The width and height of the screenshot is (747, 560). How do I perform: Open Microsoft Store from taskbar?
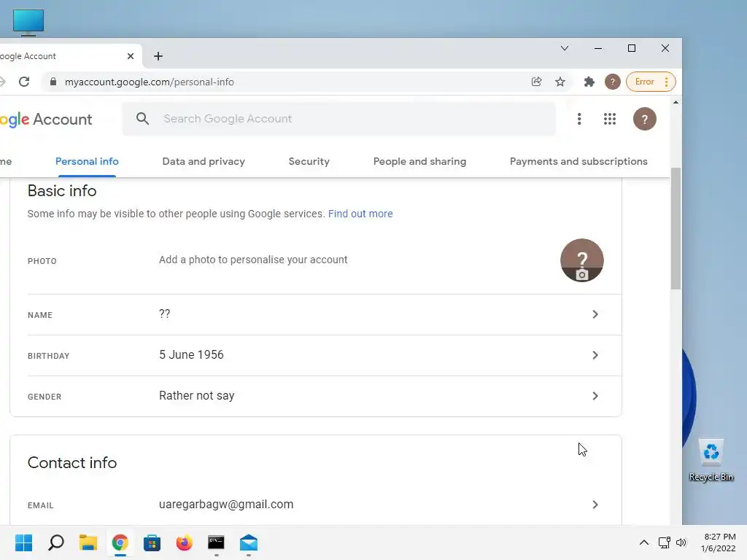click(x=152, y=542)
